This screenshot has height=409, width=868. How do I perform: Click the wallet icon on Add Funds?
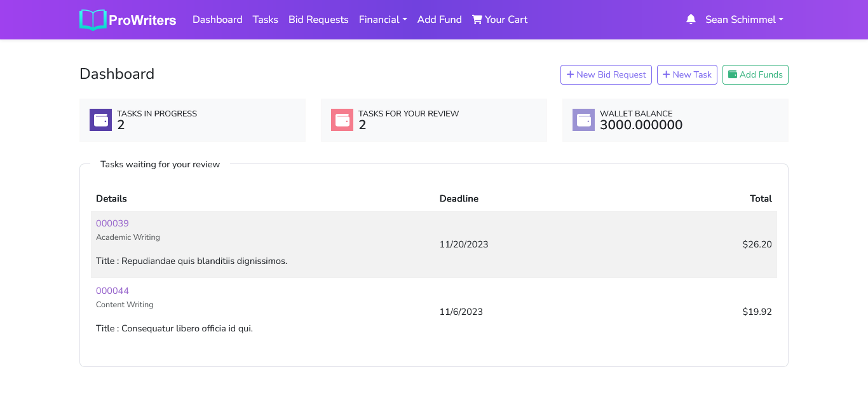tap(732, 74)
